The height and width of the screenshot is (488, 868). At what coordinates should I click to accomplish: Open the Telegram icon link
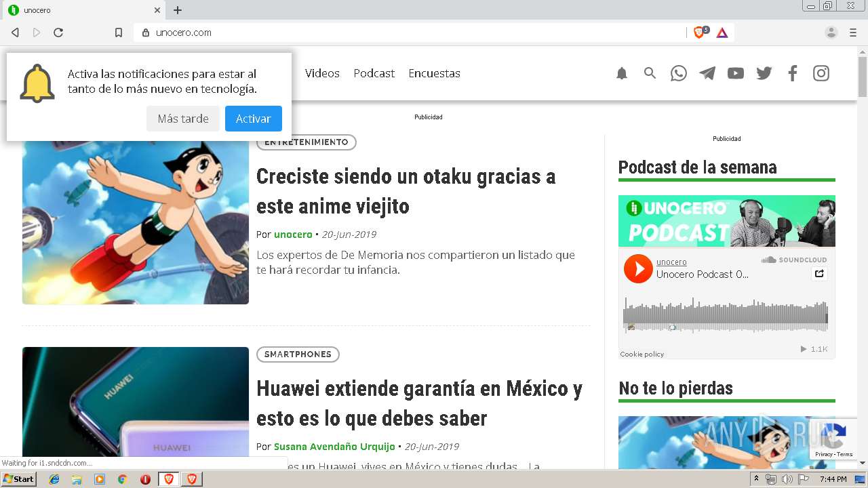click(x=707, y=73)
